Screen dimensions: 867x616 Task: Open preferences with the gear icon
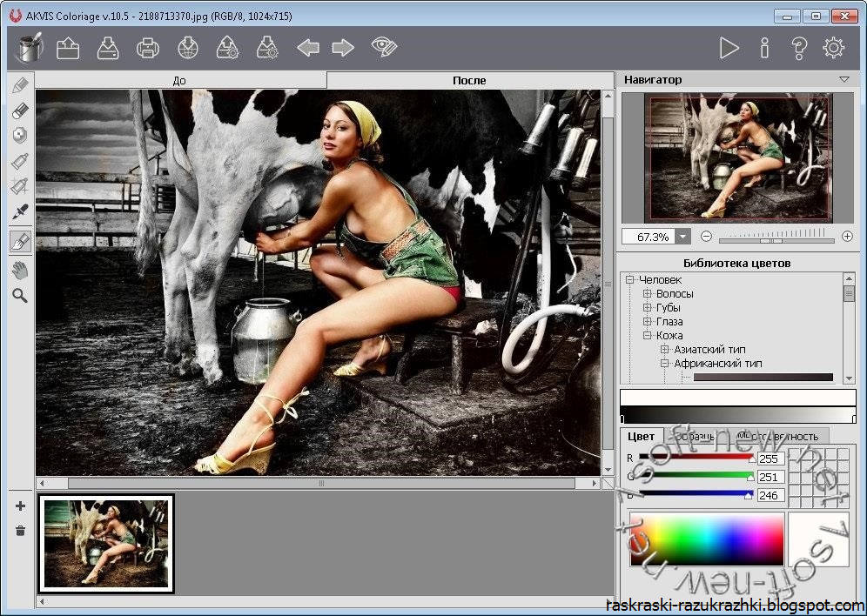point(833,48)
